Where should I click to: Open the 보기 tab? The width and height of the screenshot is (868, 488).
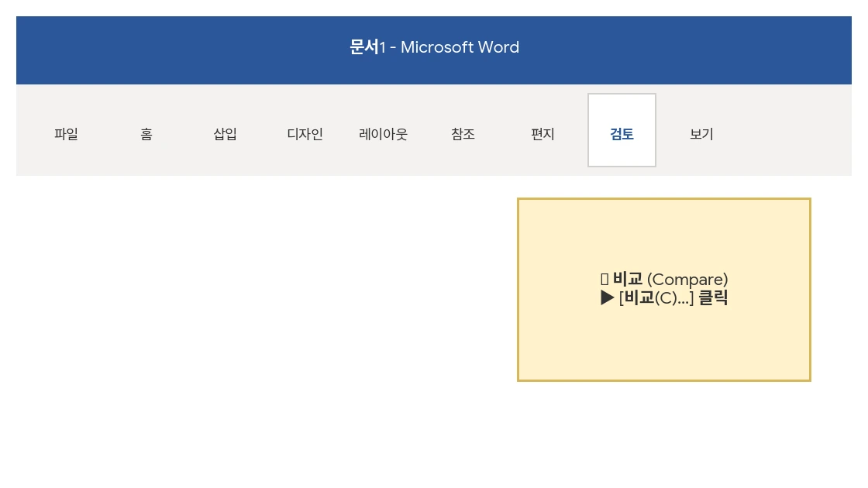tap(701, 134)
